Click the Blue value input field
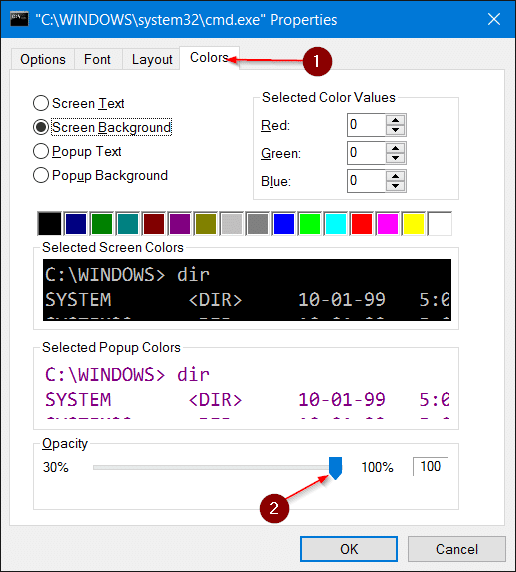 click(x=366, y=181)
